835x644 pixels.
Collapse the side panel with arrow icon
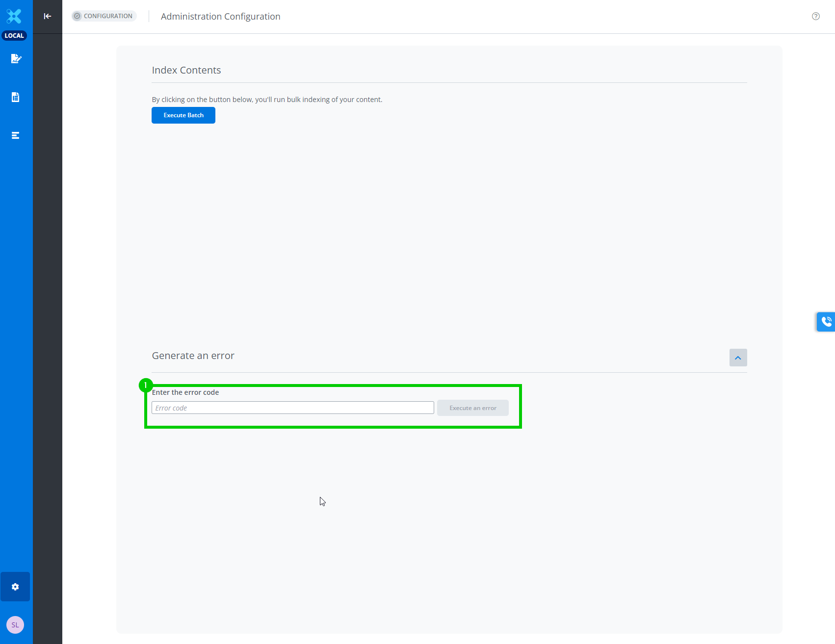coord(48,16)
